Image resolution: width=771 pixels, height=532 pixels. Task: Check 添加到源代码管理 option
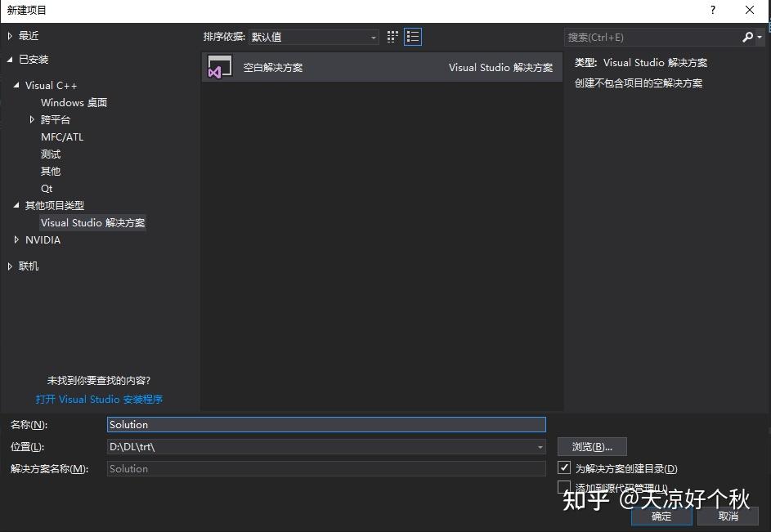coord(564,486)
